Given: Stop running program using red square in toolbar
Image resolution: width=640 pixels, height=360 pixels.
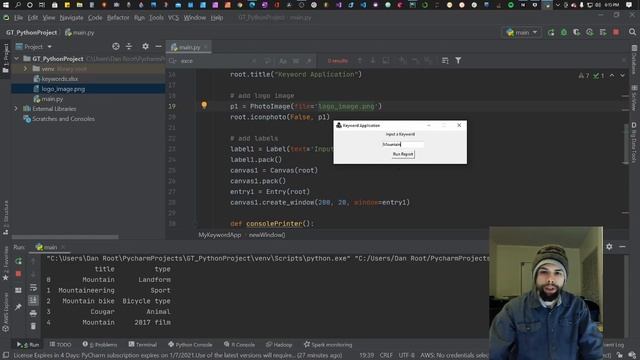Looking at the screenshot, I should pyautogui.click(x=616, y=32).
